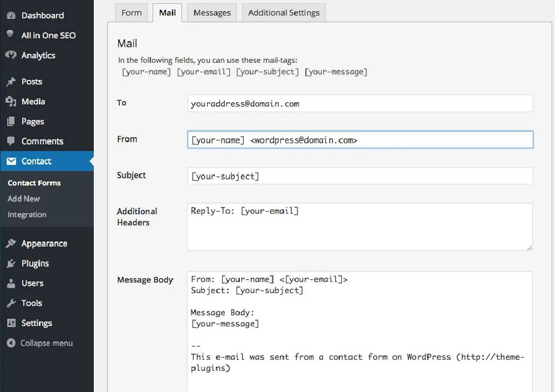Click the Appearance paintbrush icon
This screenshot has width=555, height=392.
pos(11,244)
